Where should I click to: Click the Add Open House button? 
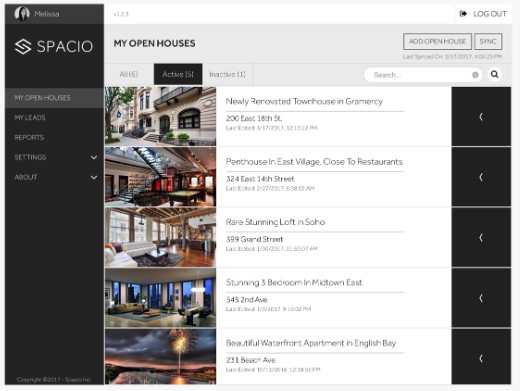(x=437, y=41)
